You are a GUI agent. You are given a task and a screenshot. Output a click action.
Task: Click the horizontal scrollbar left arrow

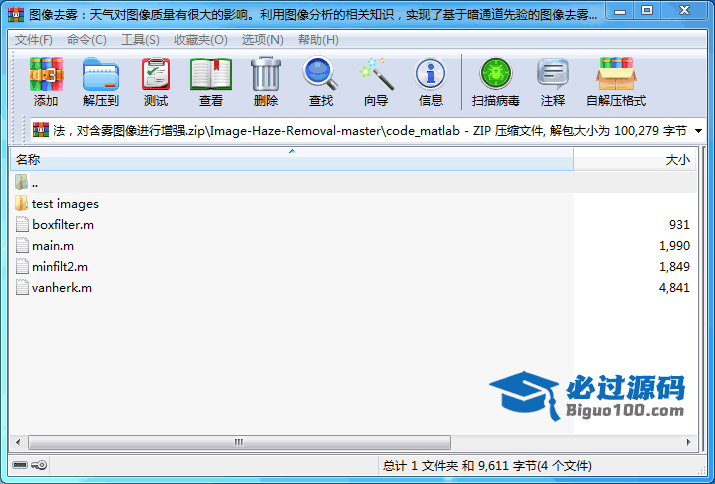[18, 442]
